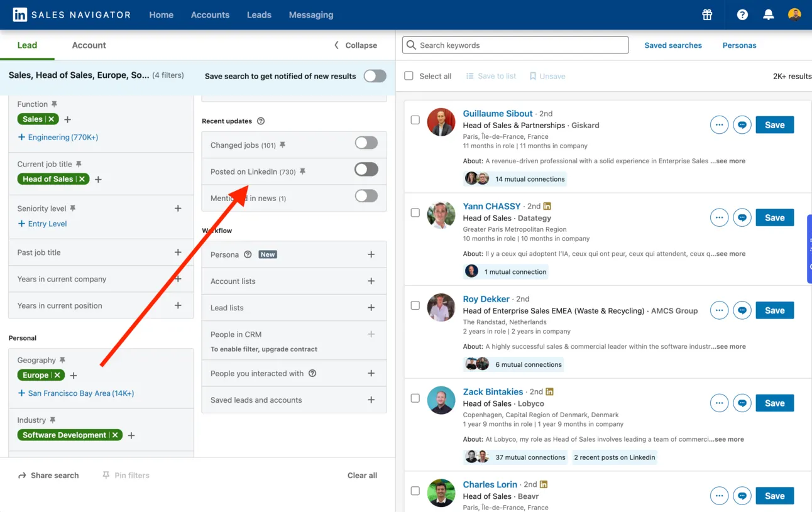Click the pin icon beside Function
The height and width of the screenshot is (512, 812).
pyautogui.click(x=54, y=104)
